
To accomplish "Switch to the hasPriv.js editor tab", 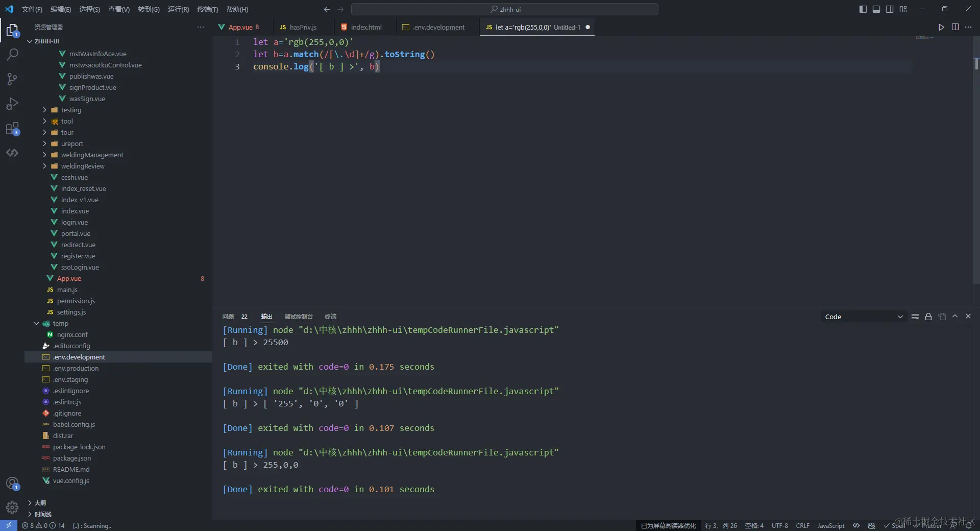I will click(x=303, y=27).
